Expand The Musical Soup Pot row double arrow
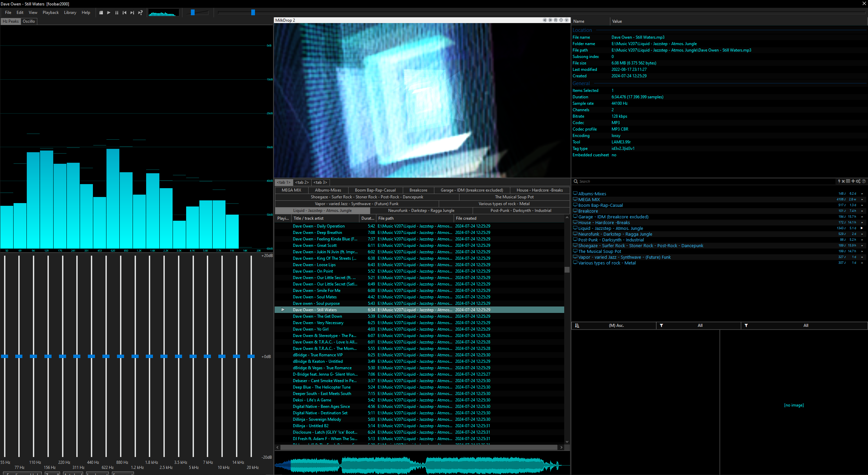Screen dimensions: 868x475 [862, 251]
